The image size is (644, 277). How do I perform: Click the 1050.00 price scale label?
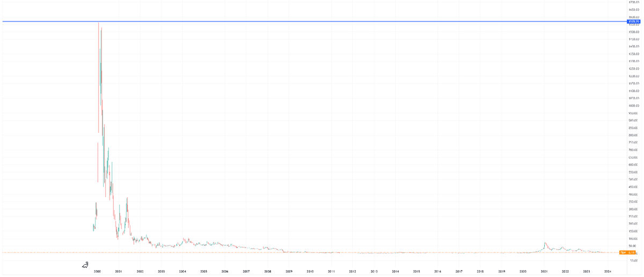point(633,99)
